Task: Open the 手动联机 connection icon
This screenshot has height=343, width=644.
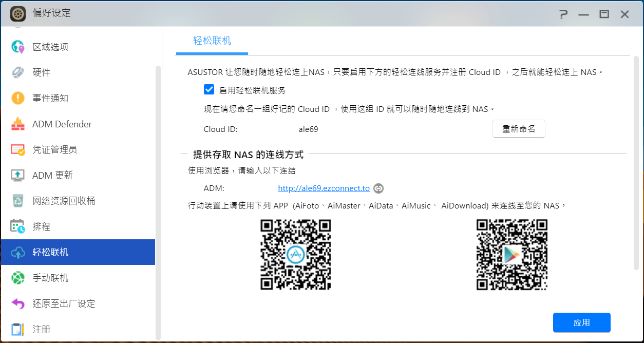Action: (17, 278)
